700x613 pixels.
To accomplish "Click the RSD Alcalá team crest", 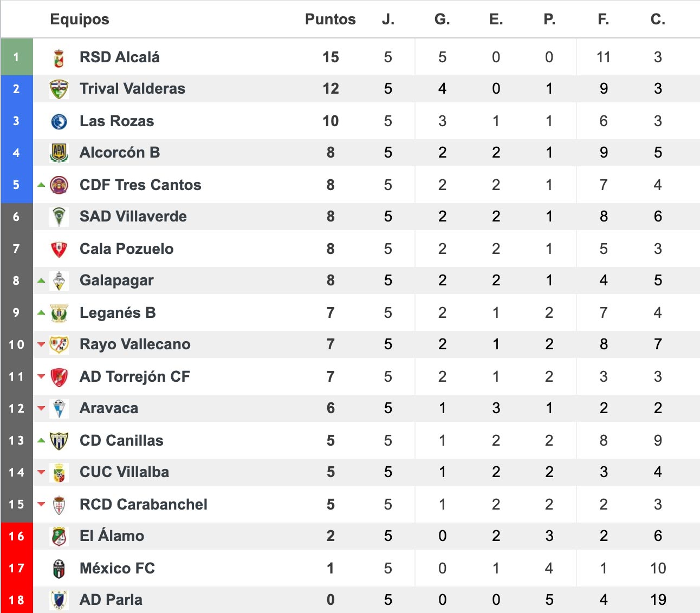I will point(59,57).
